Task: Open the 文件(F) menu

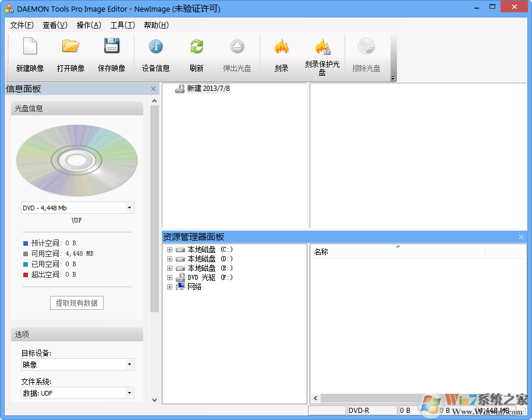Action: 22,26
